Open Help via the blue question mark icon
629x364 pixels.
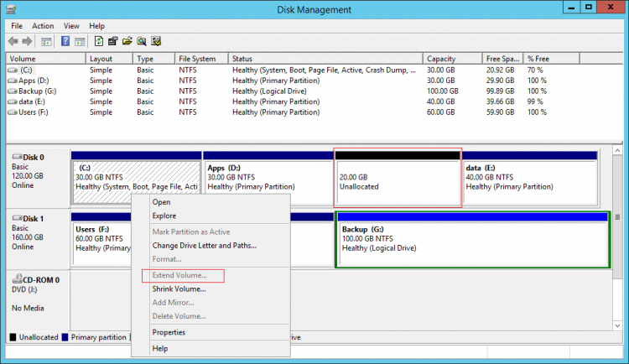(x=65, y=41)
